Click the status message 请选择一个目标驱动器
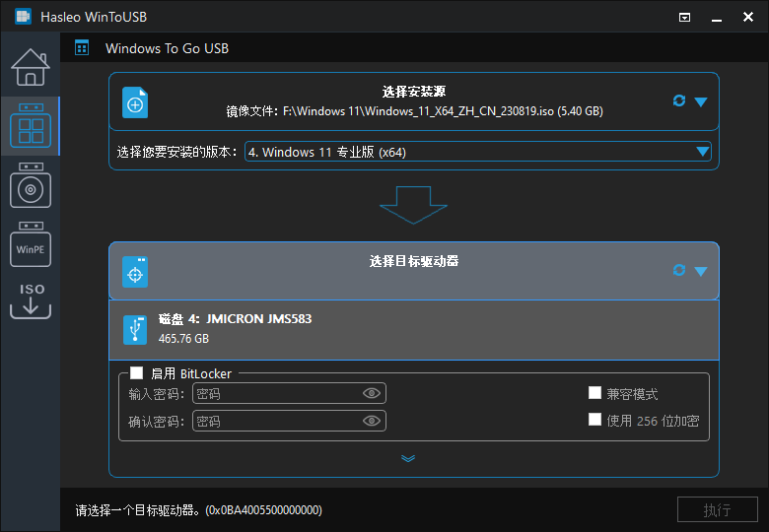This screenshot has width=769, height=532. pyautogui.click(x=198, y=510)
